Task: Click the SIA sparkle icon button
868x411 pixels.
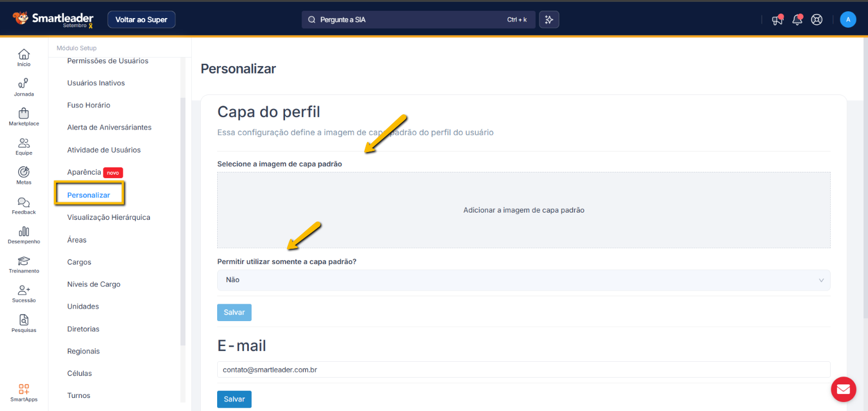Action: [x=549, y=20]
